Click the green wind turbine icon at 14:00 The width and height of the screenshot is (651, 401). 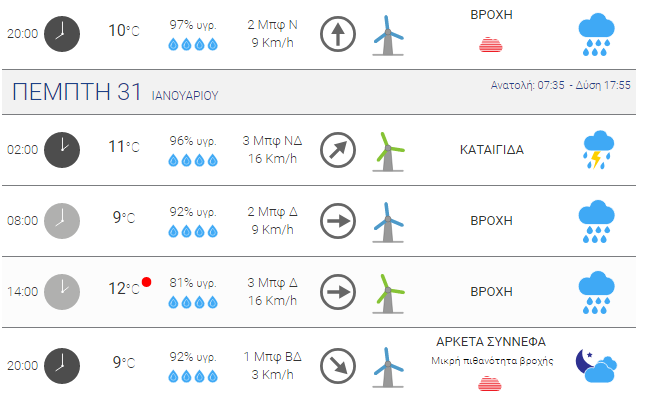tap(388, 293)
